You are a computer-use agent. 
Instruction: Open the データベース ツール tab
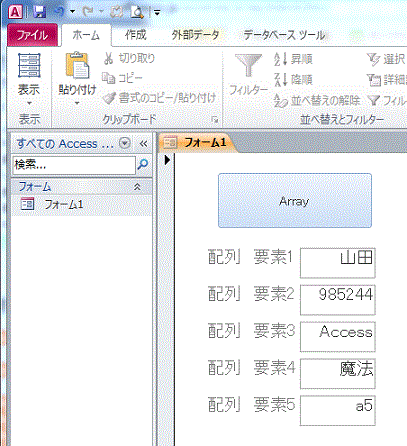(x=284, y=35)
